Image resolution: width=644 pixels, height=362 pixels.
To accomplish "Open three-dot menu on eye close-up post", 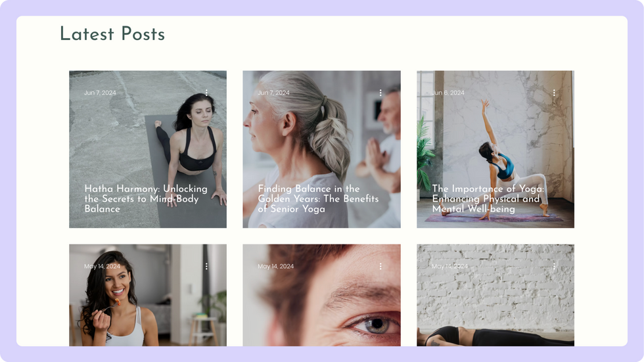I will click(380, 266).
